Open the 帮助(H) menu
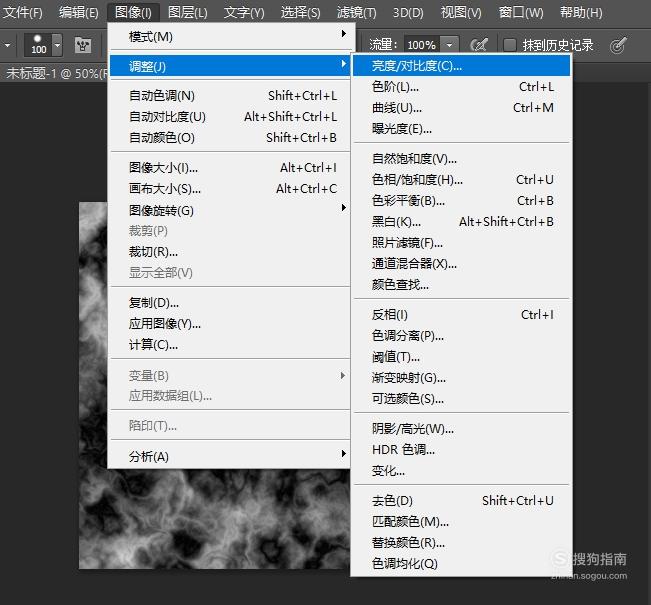This screenshot has height=605, width=651. coord(581,12)
